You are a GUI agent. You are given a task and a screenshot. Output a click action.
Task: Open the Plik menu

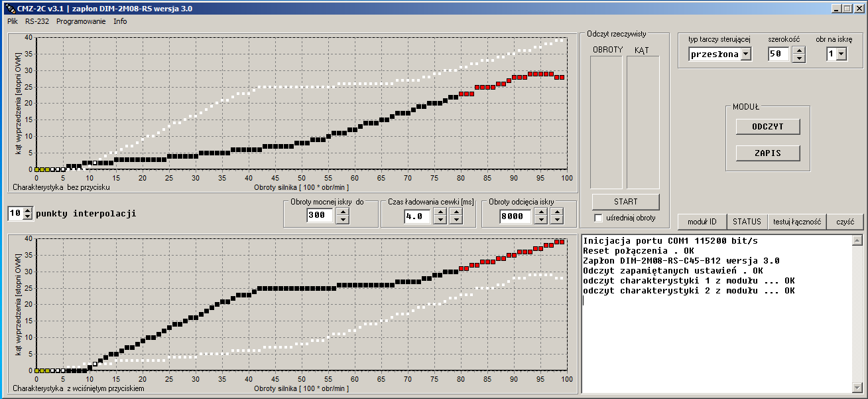pyautogui.click(x=13, y=21)
